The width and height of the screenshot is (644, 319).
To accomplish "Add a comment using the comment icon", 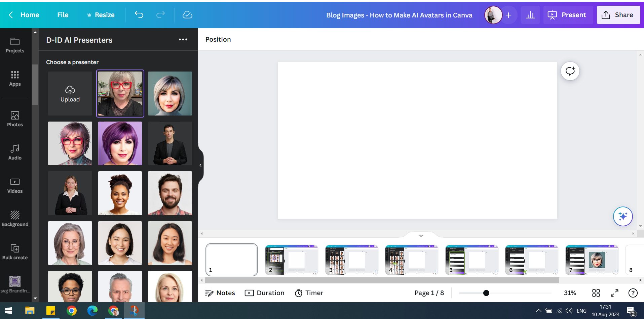I will 570,71.
